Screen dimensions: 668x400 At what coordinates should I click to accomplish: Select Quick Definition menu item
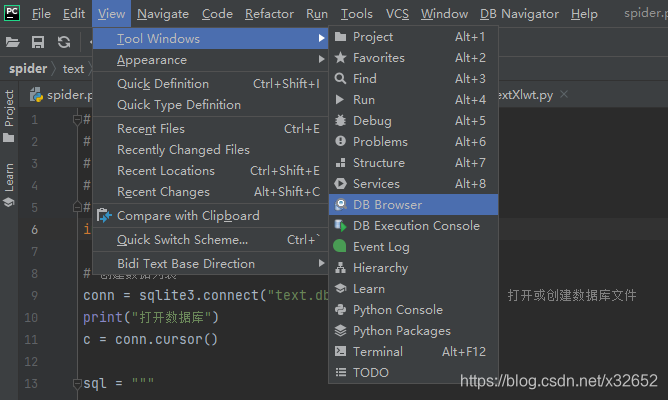pos(210,83)
